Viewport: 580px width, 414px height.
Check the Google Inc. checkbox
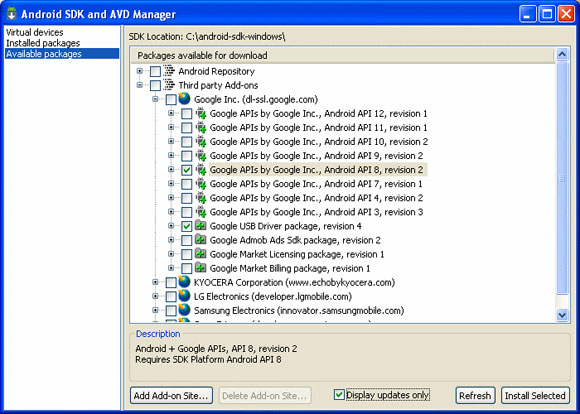point(171,100)
